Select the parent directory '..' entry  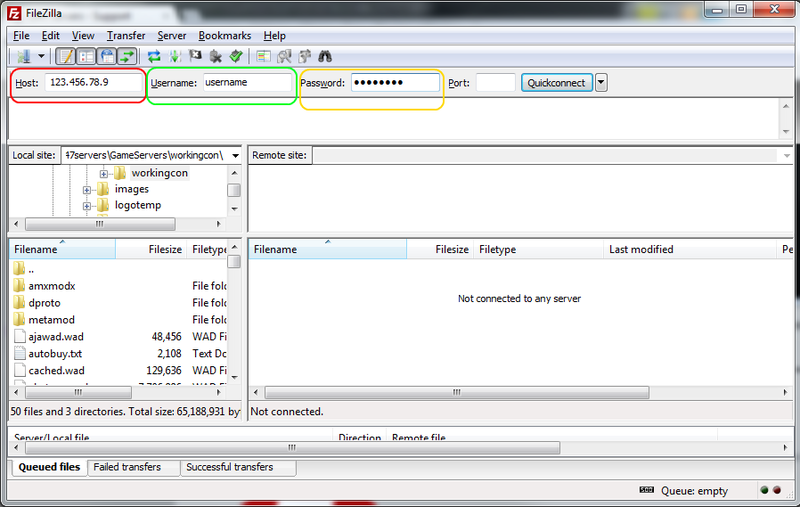pos(31,269)
